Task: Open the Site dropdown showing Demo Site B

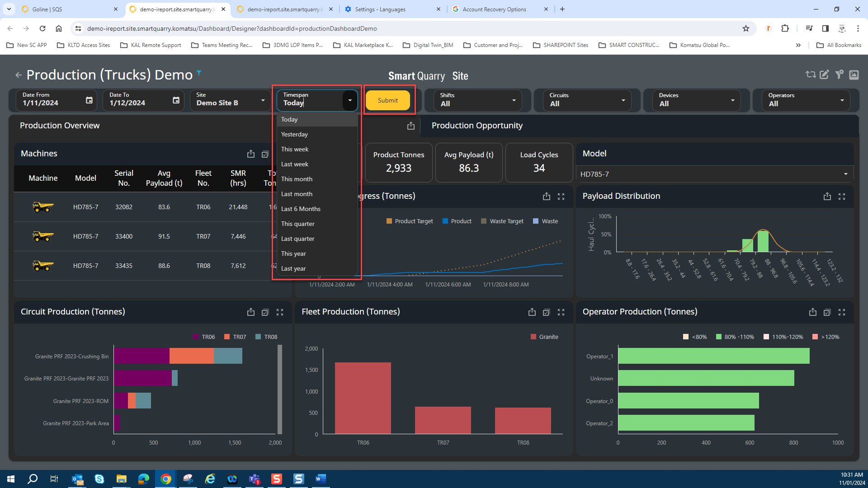Action: (x=231, y=100)
